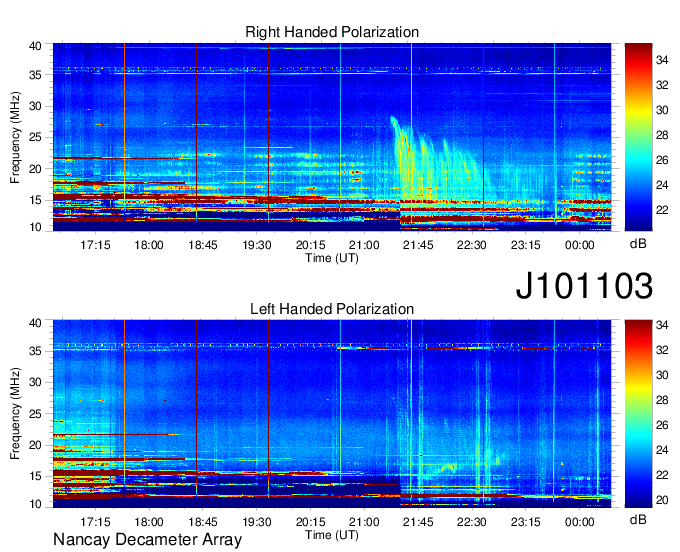Click the 22:30 tick on left-handed time axis
The height and width of the screenshot is (552, 680).
(472, 522)
